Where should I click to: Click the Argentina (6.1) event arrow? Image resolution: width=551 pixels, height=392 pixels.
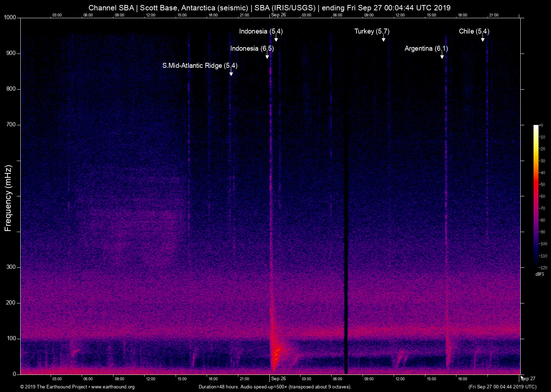(x=442, y=56)
